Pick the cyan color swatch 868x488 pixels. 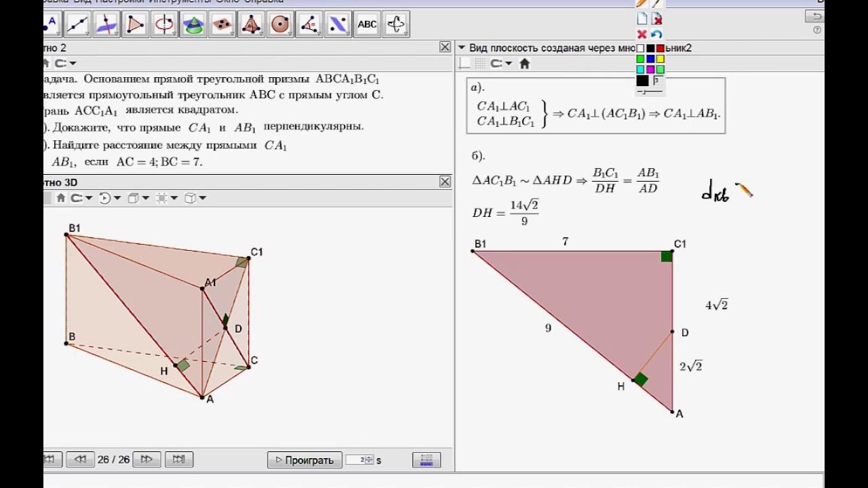pyautogui.click(x=640, y=69)
